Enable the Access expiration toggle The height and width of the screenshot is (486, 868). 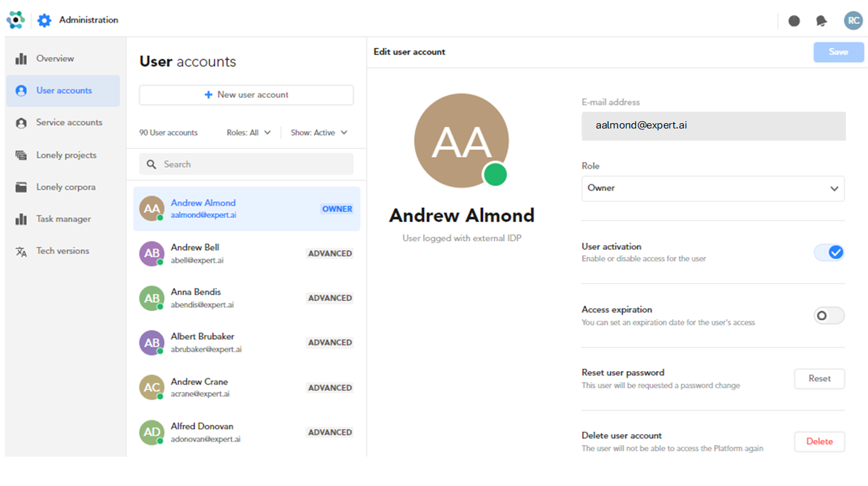(829, 316)
